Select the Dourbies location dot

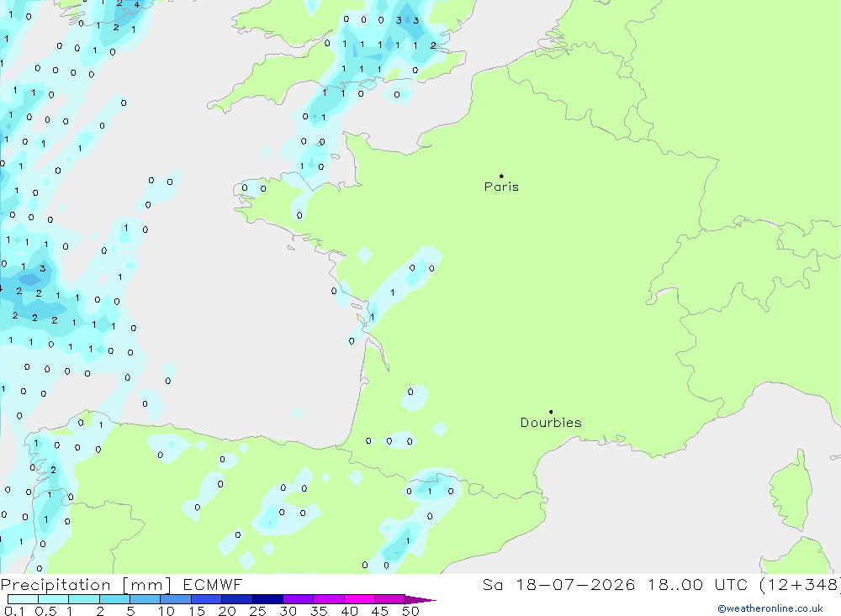click(551, 412)
